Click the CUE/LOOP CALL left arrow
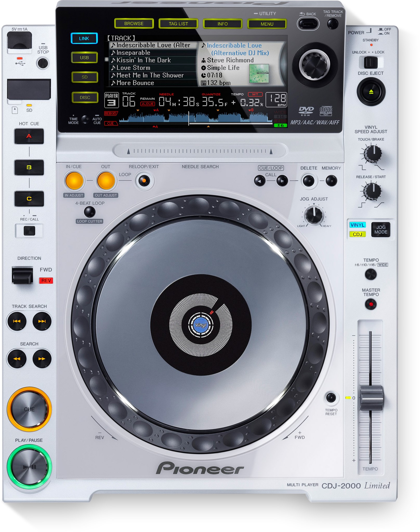This screenshot has width=420, height=532. pos(260,181)
